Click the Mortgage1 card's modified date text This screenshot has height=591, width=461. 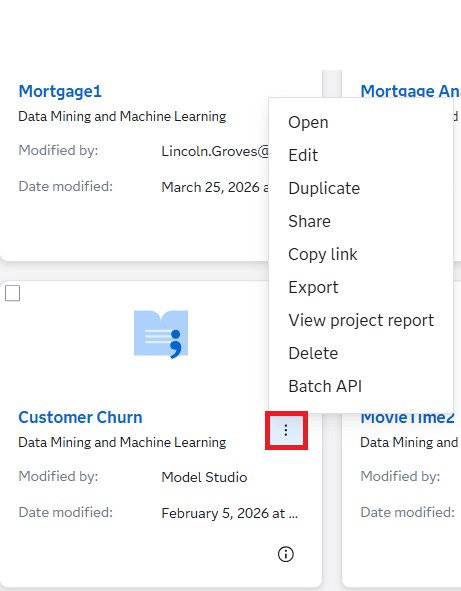[215, 187]
